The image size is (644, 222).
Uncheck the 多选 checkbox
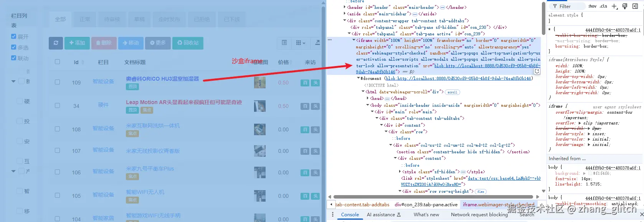(14, 47)
